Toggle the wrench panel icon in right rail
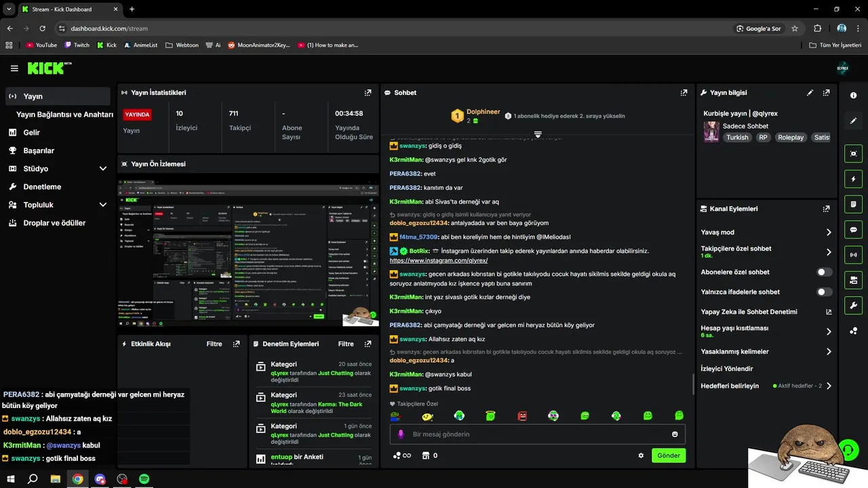Screen dimensions: 868x488 tap(853, 305)
